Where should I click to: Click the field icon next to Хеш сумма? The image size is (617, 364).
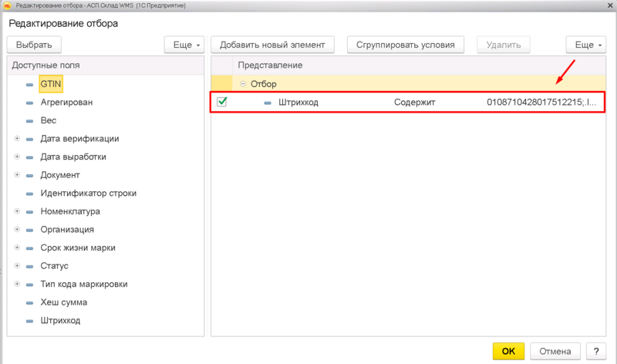(x=29, y=302)
